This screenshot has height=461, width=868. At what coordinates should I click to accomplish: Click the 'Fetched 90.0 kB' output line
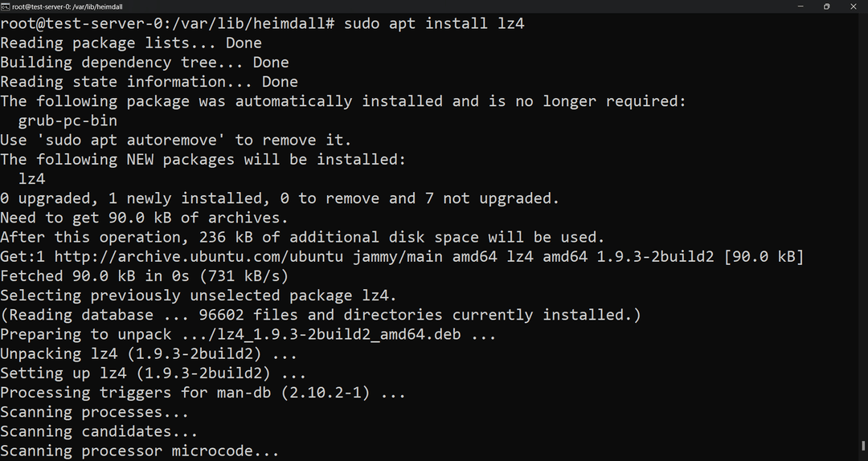pos(145,276)
